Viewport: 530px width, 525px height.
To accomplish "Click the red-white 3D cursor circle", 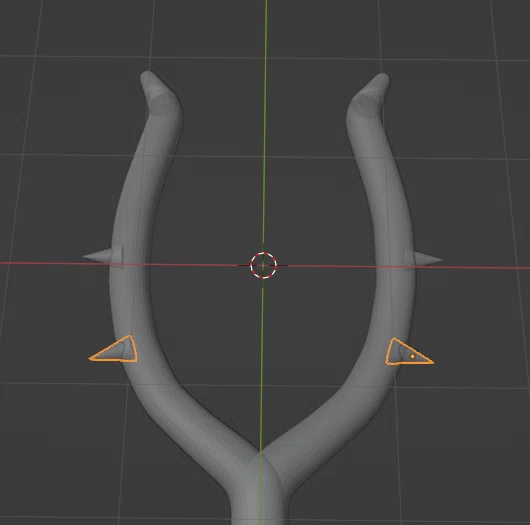I will [264, 265].
